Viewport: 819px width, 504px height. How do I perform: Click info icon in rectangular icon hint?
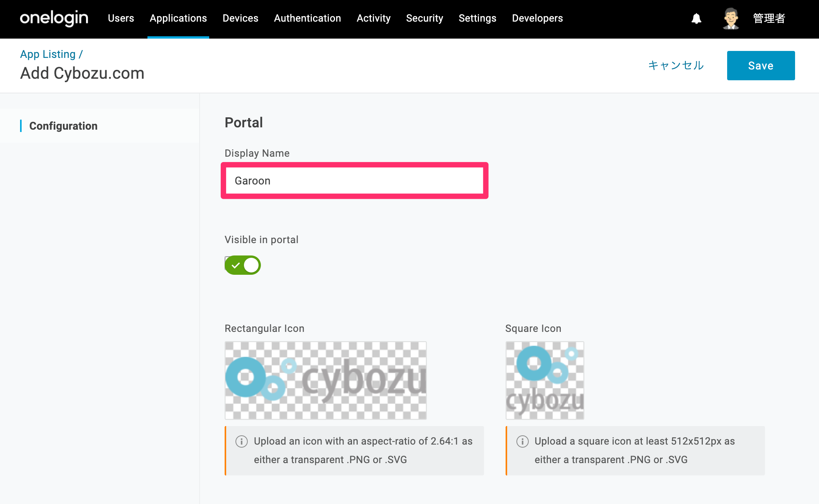point(242,441)
